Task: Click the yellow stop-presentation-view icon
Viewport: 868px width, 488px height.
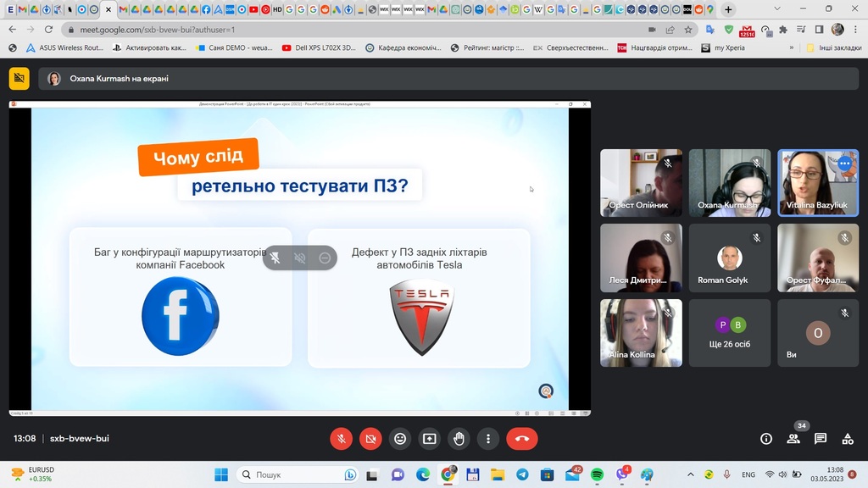Action: (x=19, y=79)
